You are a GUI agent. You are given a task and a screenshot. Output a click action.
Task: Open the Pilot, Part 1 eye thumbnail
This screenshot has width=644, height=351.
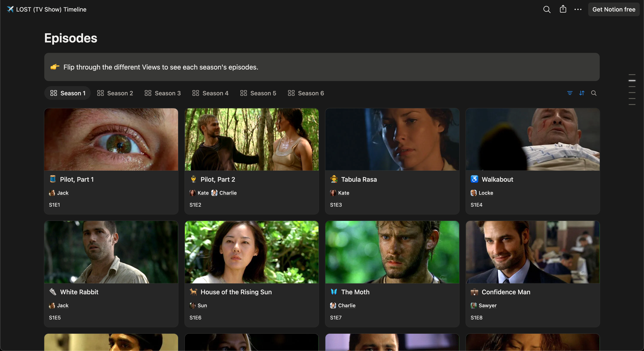coord(111,139)
